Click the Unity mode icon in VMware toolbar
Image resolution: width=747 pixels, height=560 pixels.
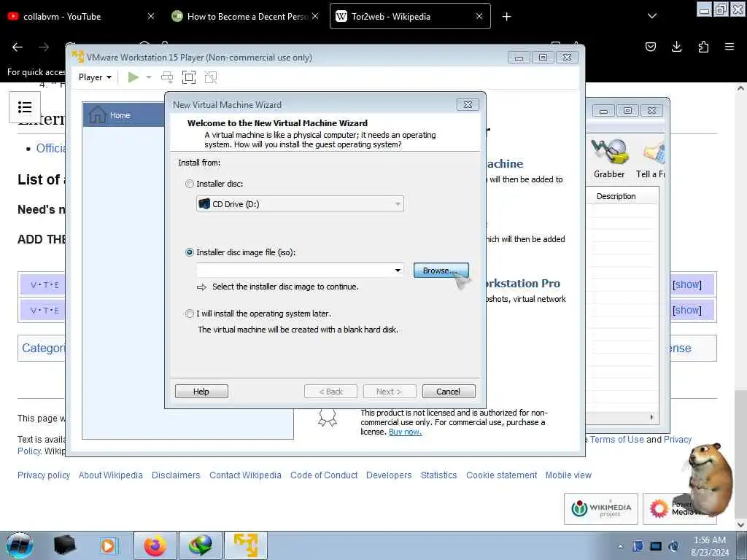click(211, 77)
